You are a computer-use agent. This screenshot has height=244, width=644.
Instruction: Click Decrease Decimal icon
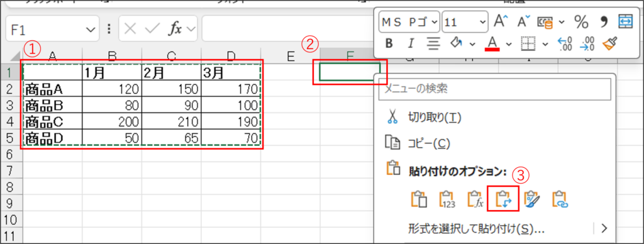coord(587,43)
